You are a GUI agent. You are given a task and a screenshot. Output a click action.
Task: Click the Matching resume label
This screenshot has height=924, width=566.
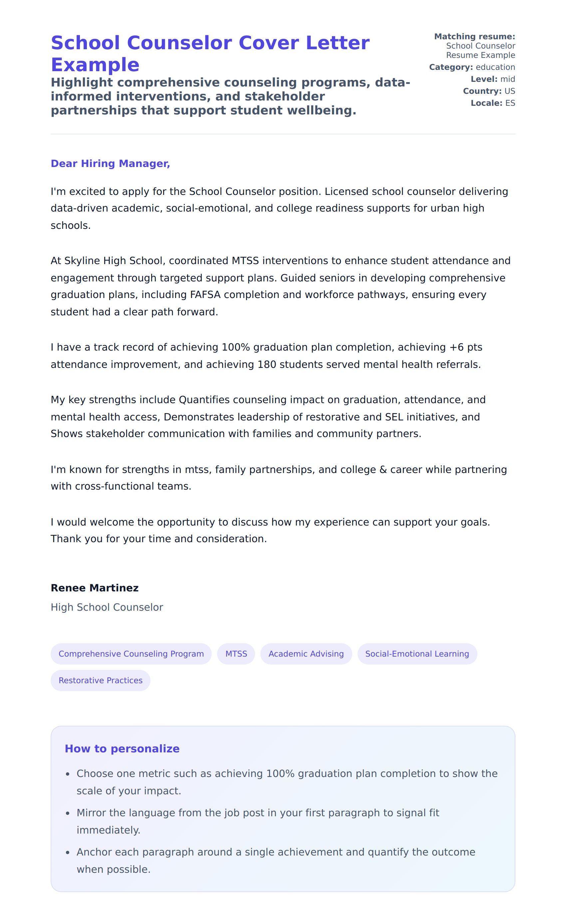(474, 36)
